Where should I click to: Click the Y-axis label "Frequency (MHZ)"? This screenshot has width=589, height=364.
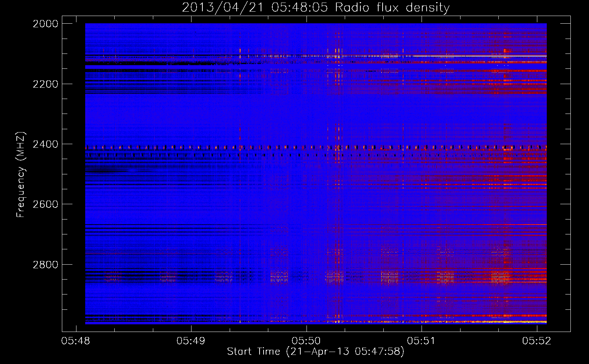(21, 175)
